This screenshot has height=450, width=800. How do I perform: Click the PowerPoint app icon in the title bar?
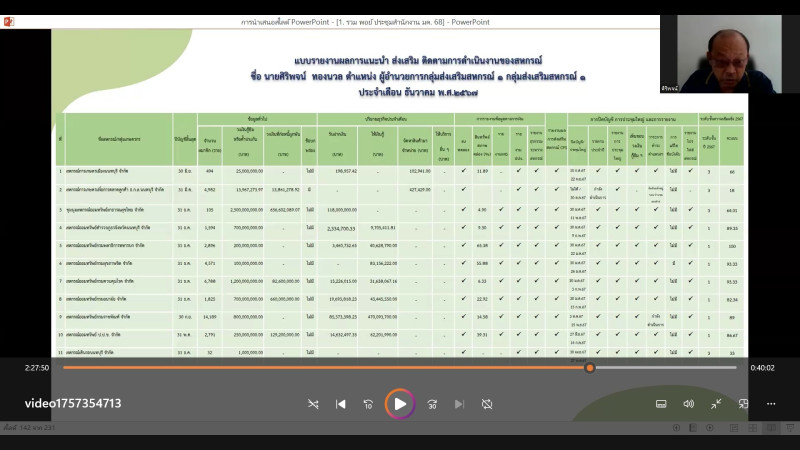pyautogui.click(x=9, y=22)
